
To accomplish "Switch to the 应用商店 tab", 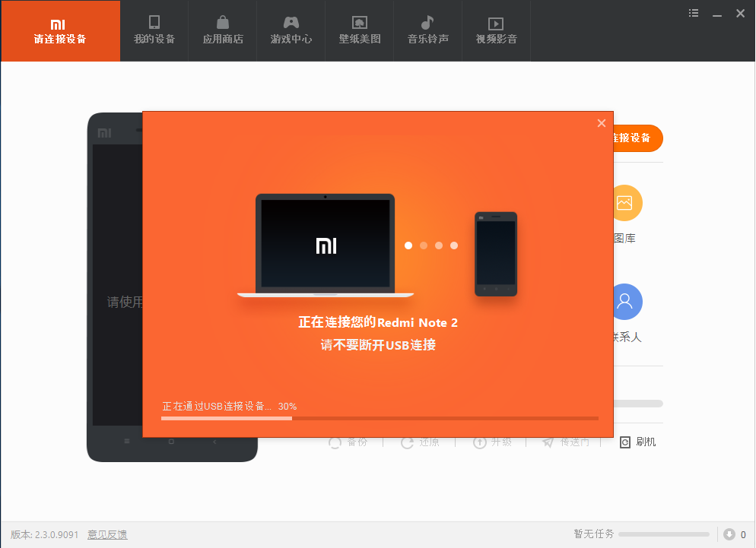I will pos(223,30).
